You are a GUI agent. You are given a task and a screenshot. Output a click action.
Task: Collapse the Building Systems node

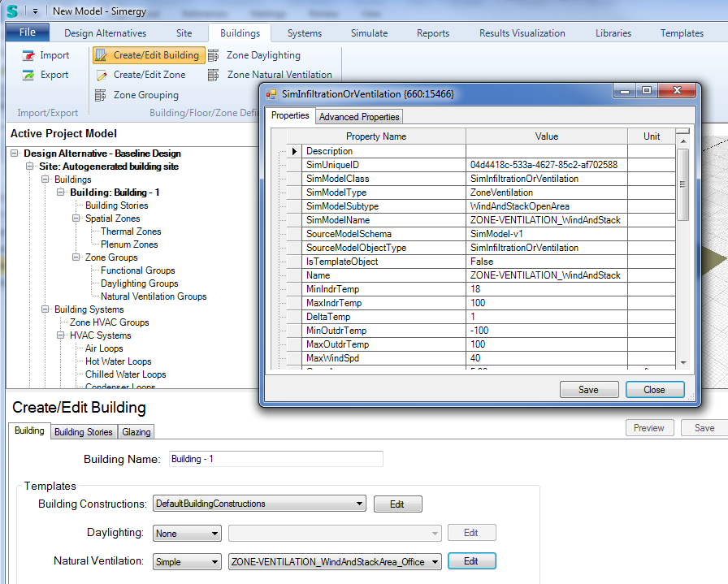(x=45, y=309)
